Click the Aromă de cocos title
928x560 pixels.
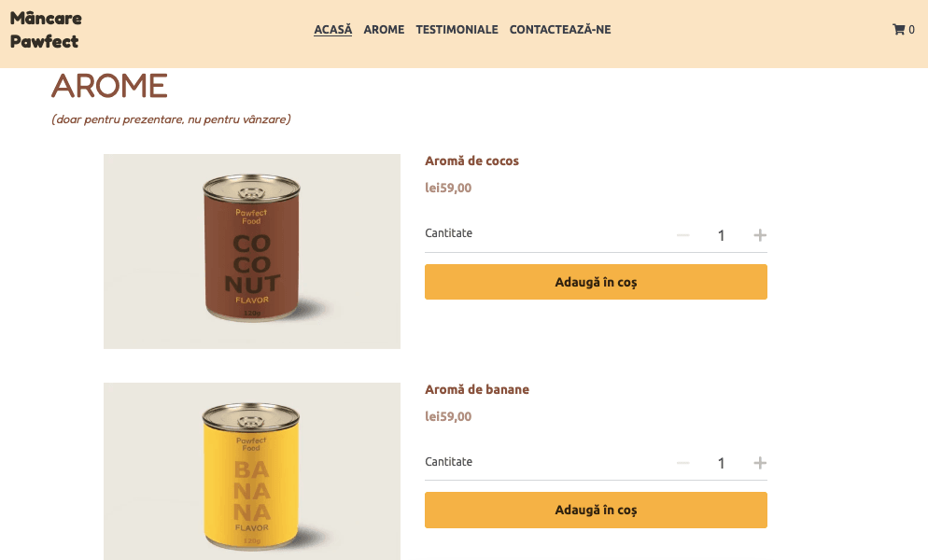tap(471, 161)
